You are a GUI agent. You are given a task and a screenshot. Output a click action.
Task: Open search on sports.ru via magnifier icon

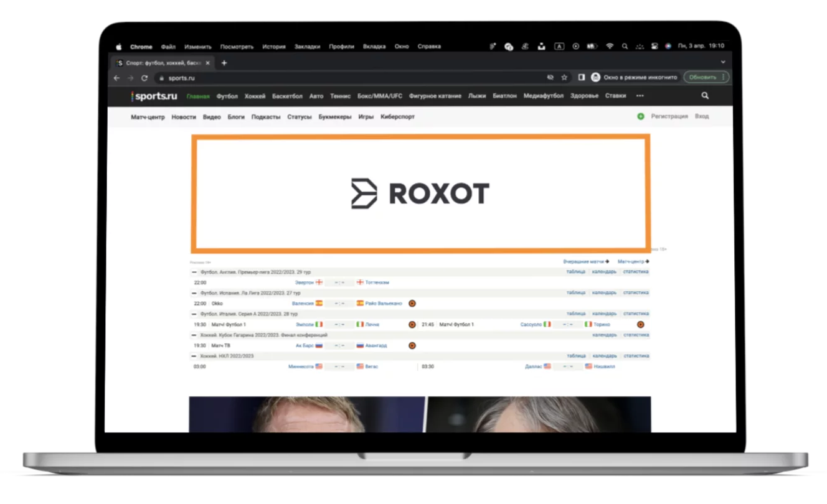click(x=704, y=96)
